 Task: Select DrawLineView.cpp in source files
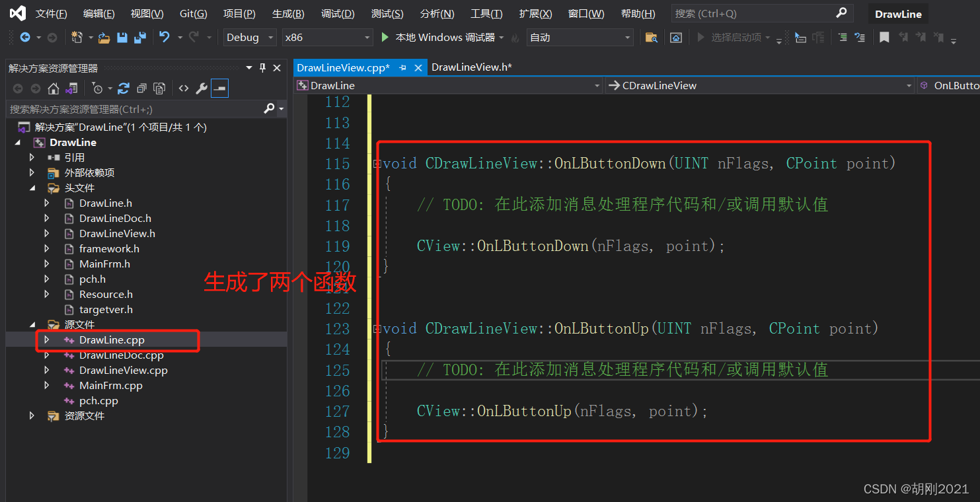(x=124, y=370)
